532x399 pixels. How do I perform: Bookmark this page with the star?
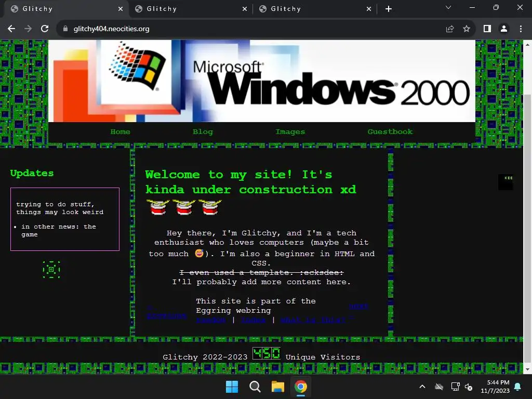tap(467, 29)
